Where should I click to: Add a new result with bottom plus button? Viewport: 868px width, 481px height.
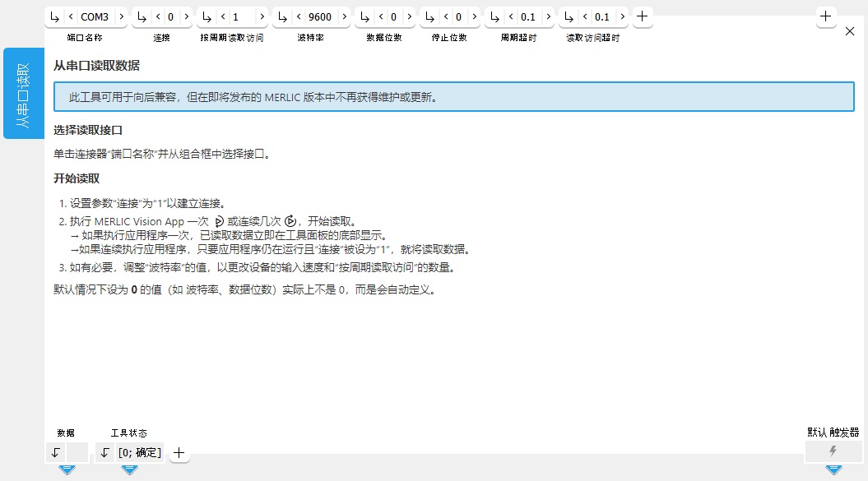pos(179,452)
